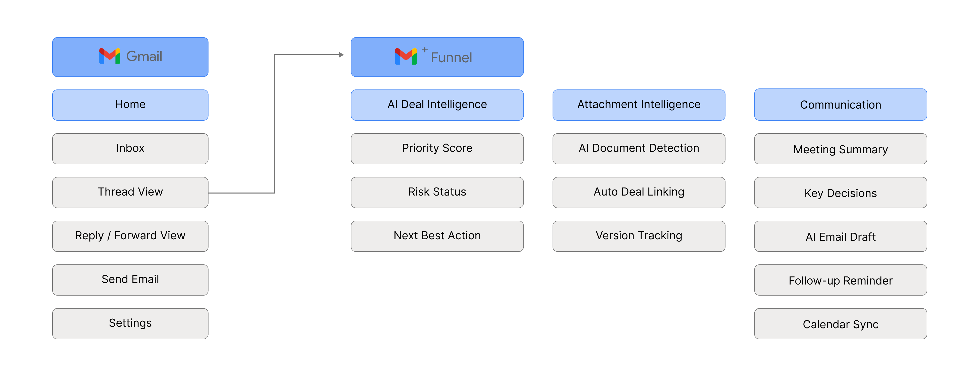Click AI Email Draft
The width and height of the screenshot is (980, 377).
tap(840, 237)
